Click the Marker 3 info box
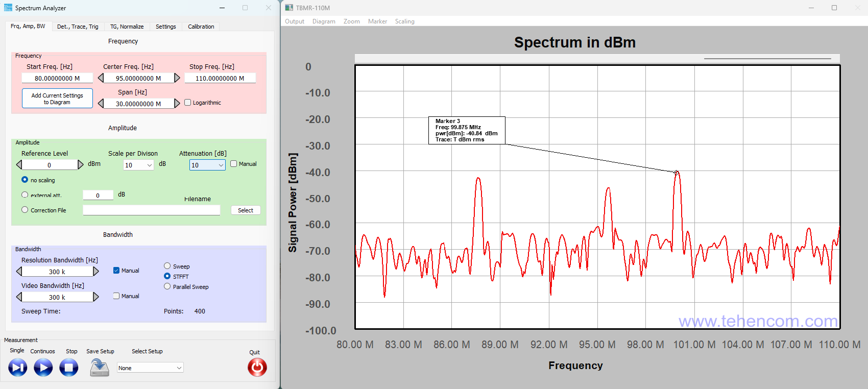Screen dimensions: 868x389 point(467,130)
